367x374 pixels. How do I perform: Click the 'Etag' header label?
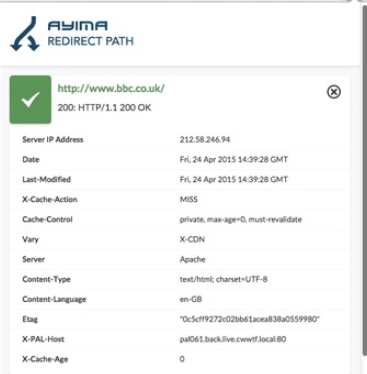pos(30,319)
